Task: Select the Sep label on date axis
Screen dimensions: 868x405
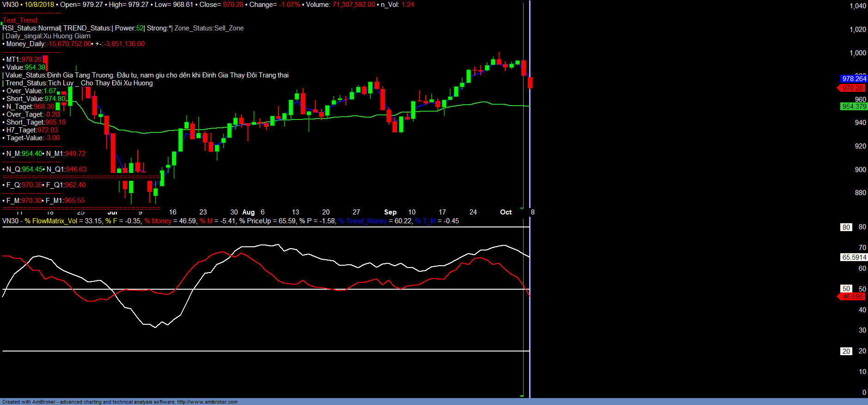Action: tap(390, 212)
